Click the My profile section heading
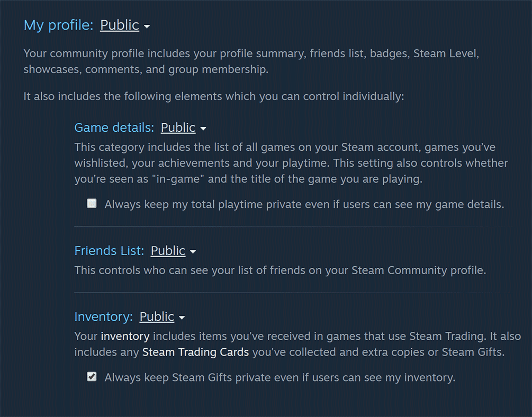532x417 pixels. [x=58, y=25]
